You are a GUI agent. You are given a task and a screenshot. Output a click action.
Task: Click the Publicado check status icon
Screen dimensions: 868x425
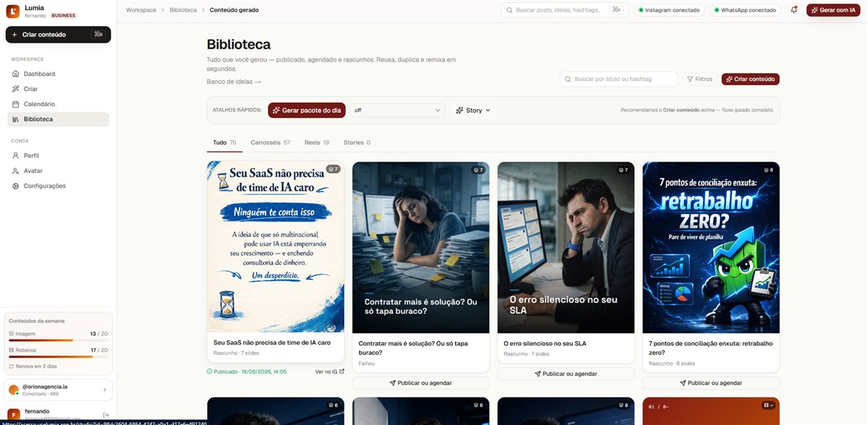pyautogui.click(x=210, y=371)
